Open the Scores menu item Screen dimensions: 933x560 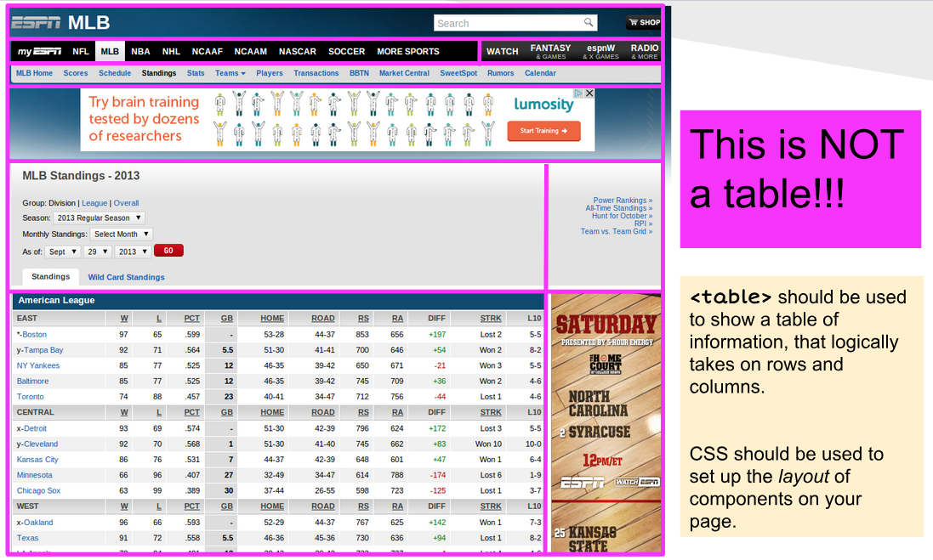point(76,74)
